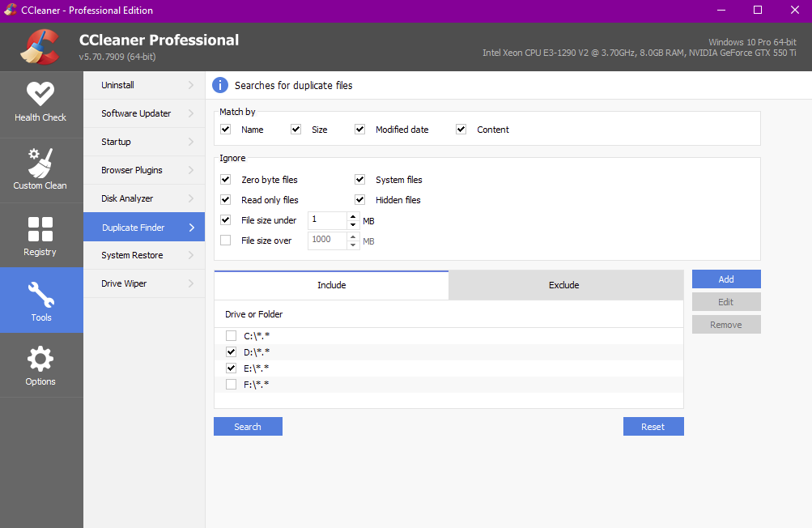The height and width of the screenshot is (528, 812).
Task: Select Disk Analyzer menu item
Action: click(144, 198)
